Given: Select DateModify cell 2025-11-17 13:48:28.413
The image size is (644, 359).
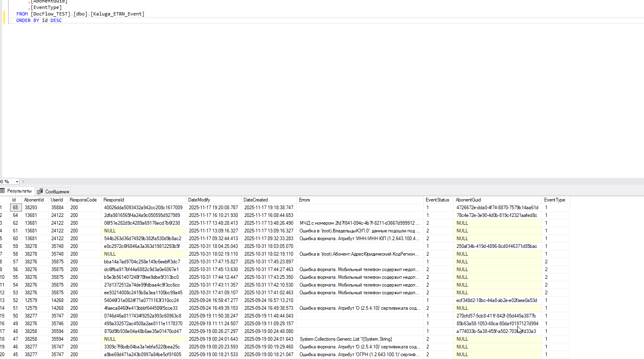Looking at the screenshot, I should 214,223.
